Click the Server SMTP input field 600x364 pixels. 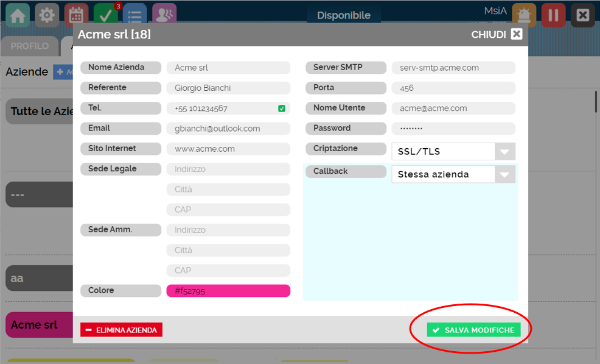453,68
